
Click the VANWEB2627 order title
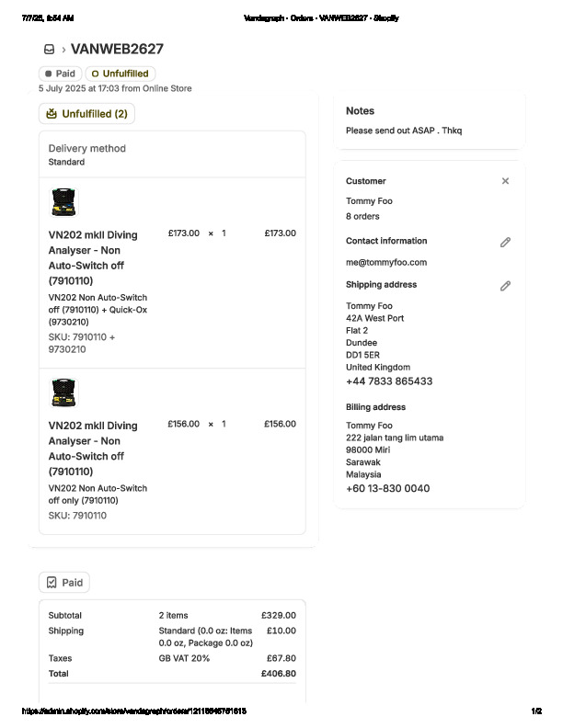(117, 50)
